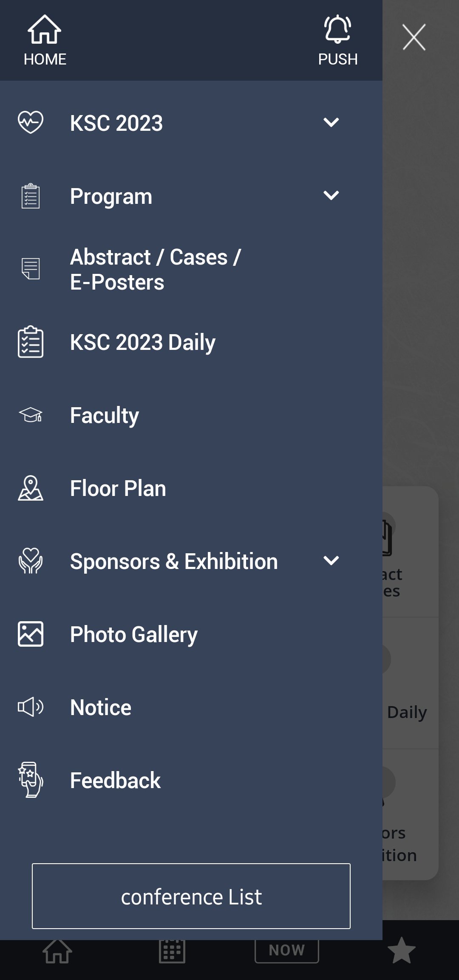Click the KSC 2023 heartbeat icon
This screenshot has height=980, width=459.
click(31, 122)
